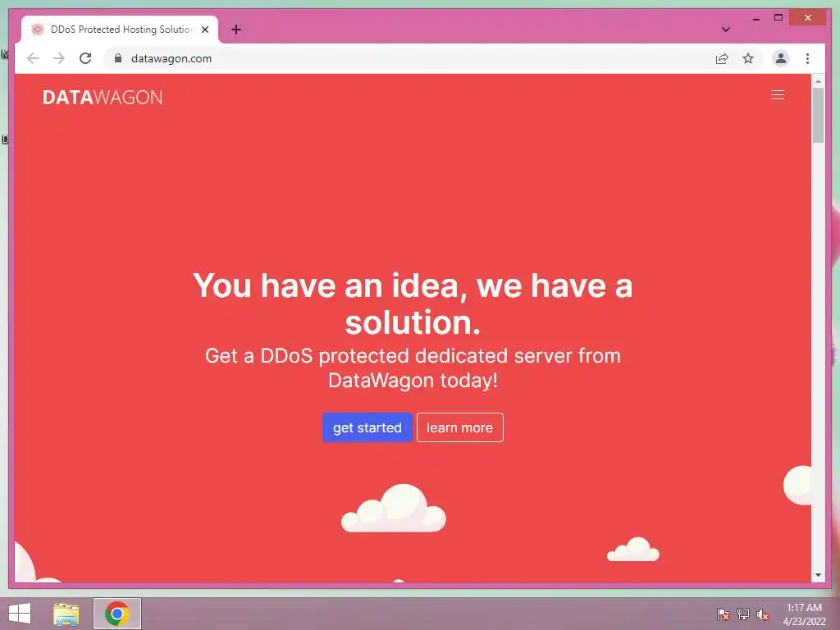
Task: Click the "Get a DDoS protected" subtitle
Action: tap(413, 368)
